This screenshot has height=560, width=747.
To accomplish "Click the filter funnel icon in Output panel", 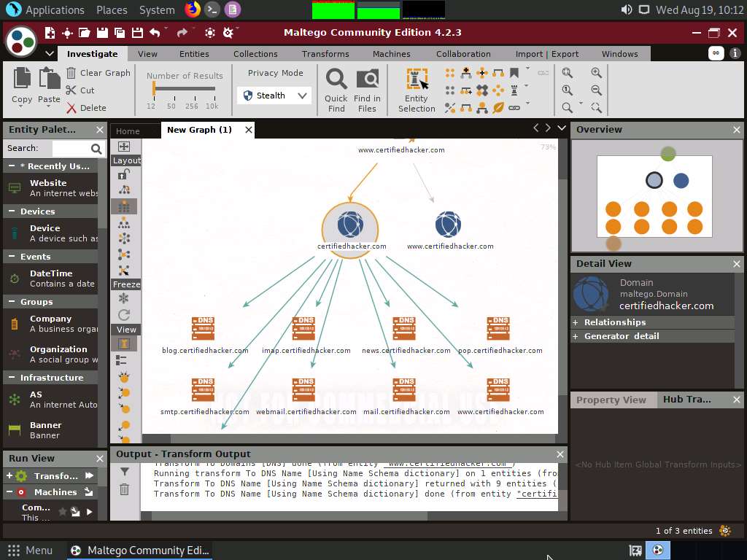I will coord(124,472).
